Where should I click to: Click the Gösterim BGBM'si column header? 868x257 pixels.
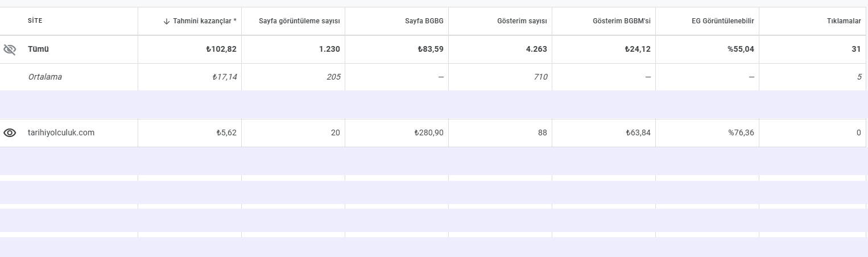tap(621, 21)
